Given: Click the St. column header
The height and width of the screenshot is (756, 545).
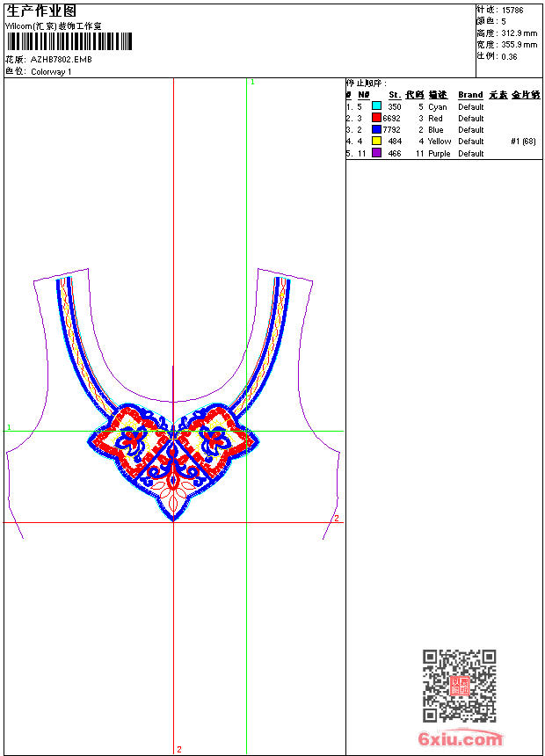Looking at the screenshot, I should tap(395, 95).
